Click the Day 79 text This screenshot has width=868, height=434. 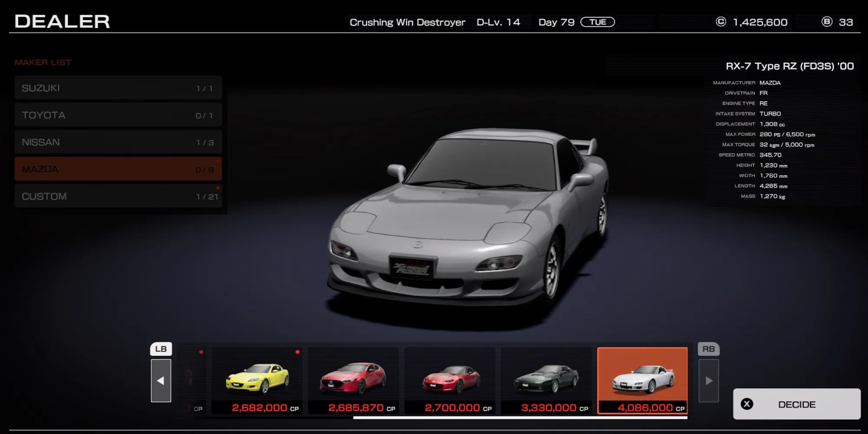click(x=556, y=22)
